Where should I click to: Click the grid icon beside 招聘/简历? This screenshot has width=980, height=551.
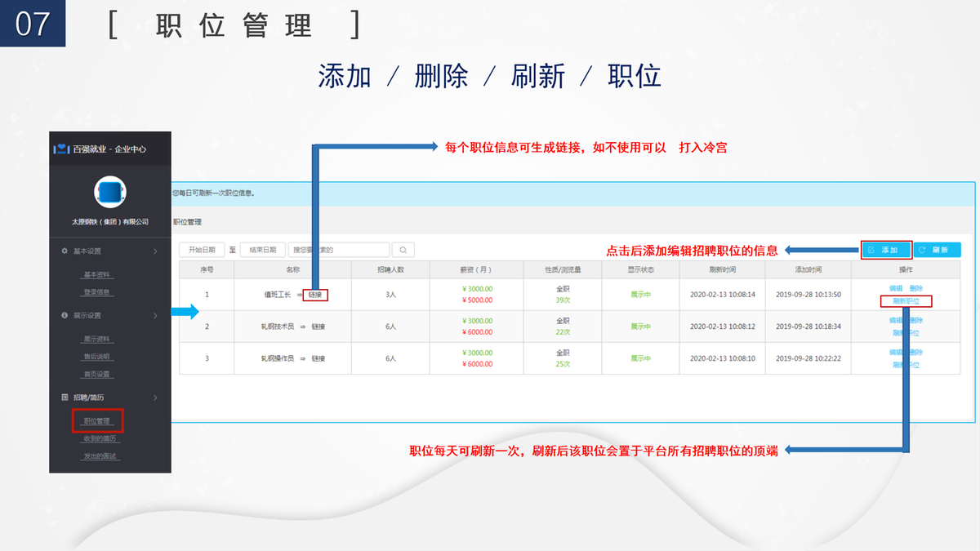tap(65, 398)
